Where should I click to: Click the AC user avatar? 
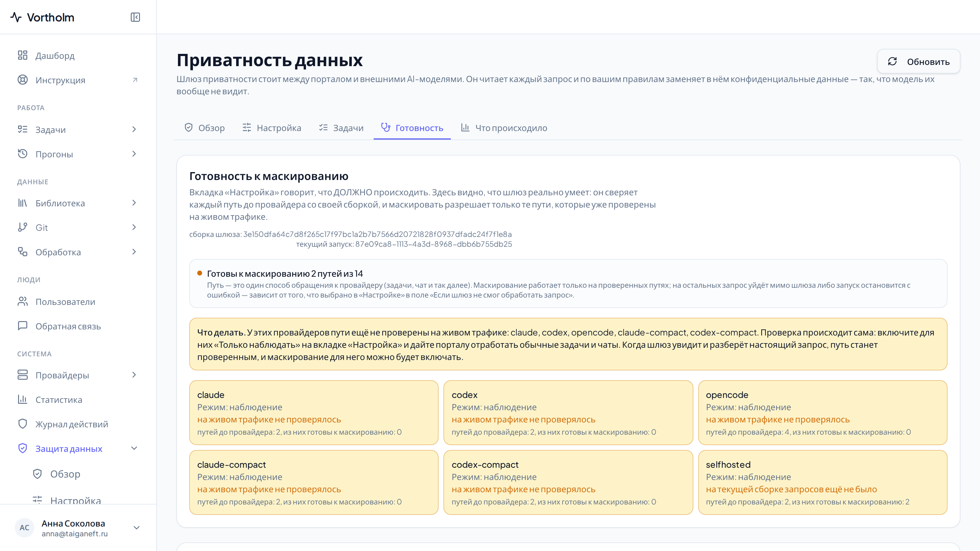pyautogui.click(x=24, y=527)
